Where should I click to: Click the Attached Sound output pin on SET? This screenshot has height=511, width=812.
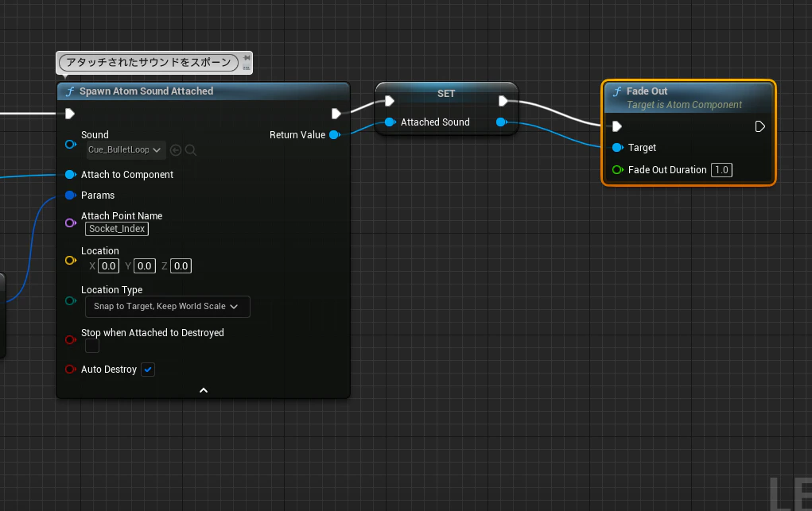pos(501,122)
